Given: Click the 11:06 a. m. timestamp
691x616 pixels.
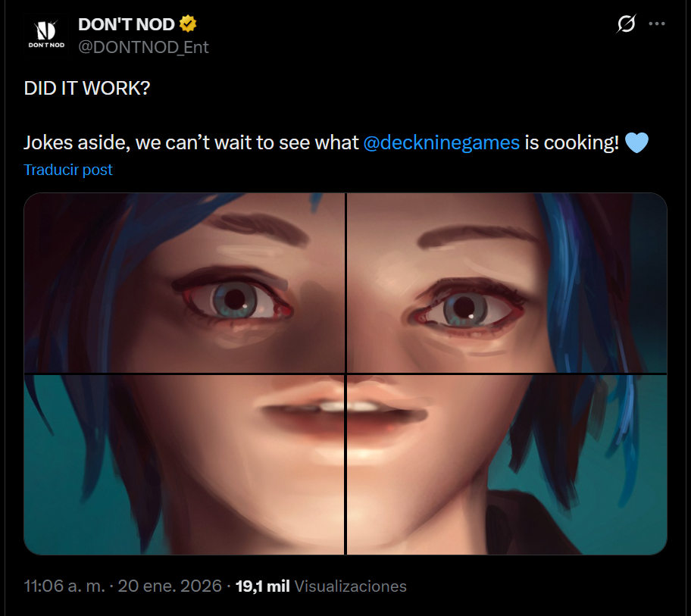Looking at the screenshot, I should [x=64, y=586].
